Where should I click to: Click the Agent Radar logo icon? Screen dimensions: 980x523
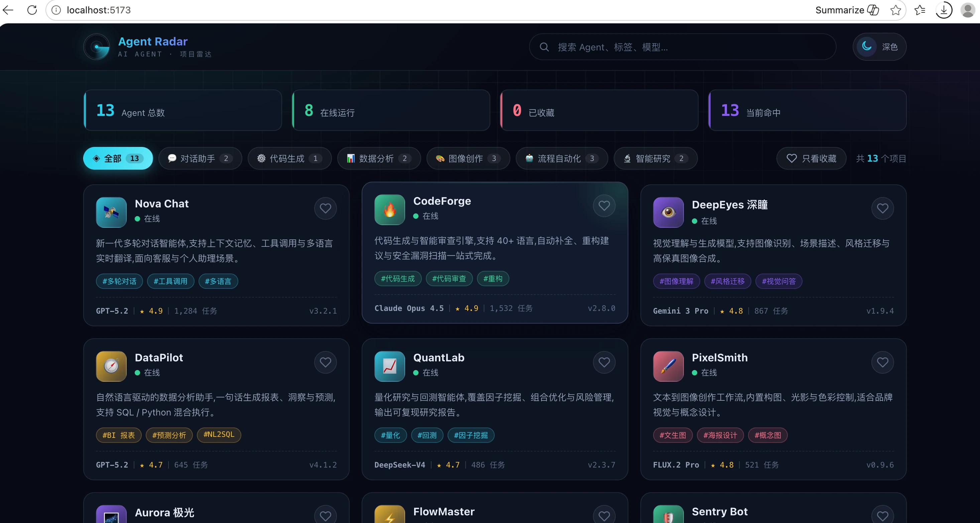coord(97,47)
